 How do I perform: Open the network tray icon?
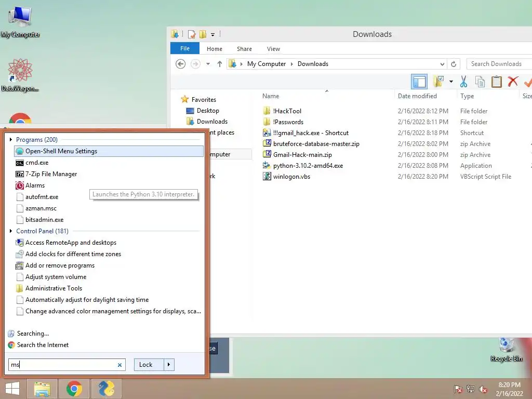point(471,389)
